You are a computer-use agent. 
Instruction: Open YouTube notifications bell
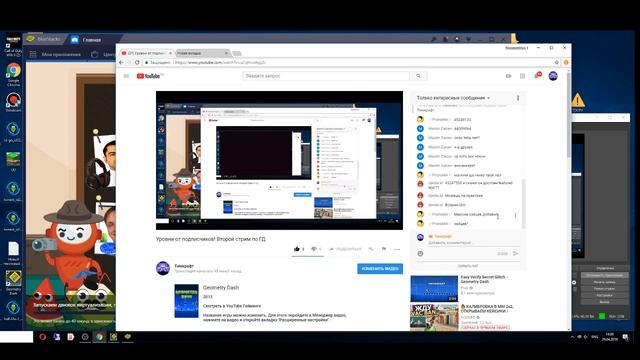[537, 76]
